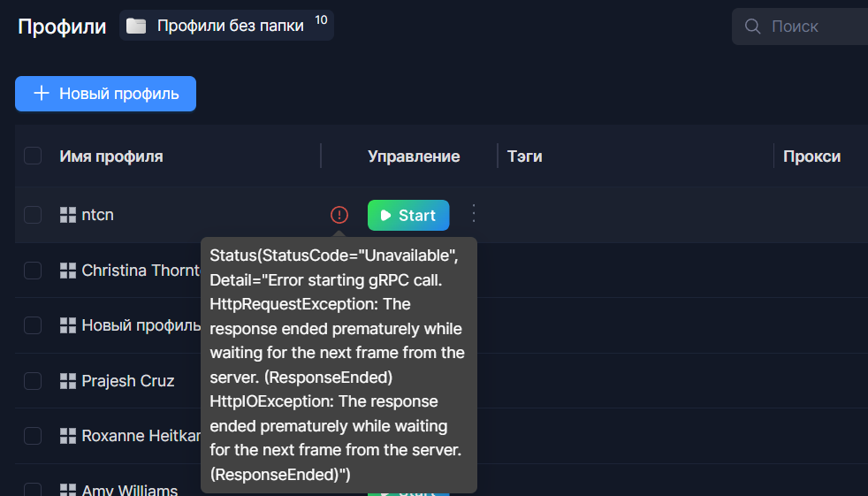Click the Тэги column header
This screenshot has width=868, height=496.
(525, 156)
